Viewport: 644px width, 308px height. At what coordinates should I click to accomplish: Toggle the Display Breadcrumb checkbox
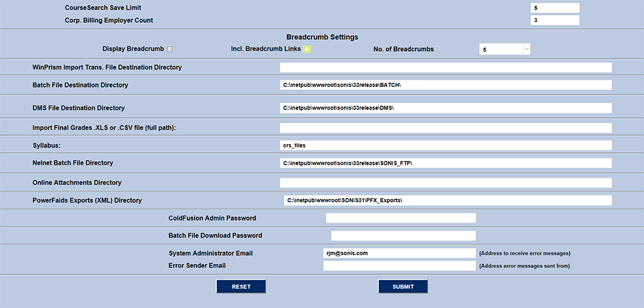pyautogui.click(x=169, y=49)
